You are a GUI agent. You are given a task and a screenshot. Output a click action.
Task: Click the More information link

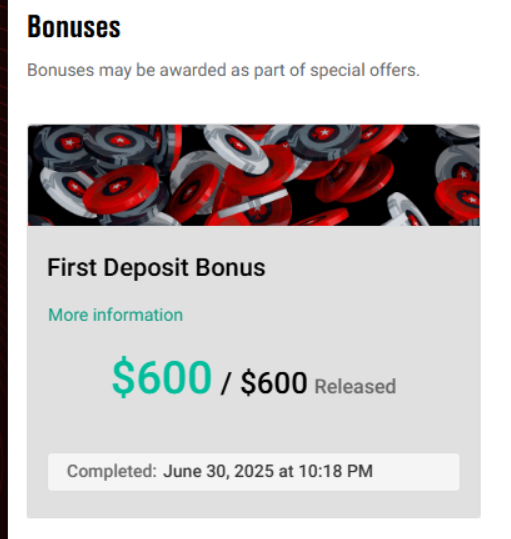coord(115,315)
